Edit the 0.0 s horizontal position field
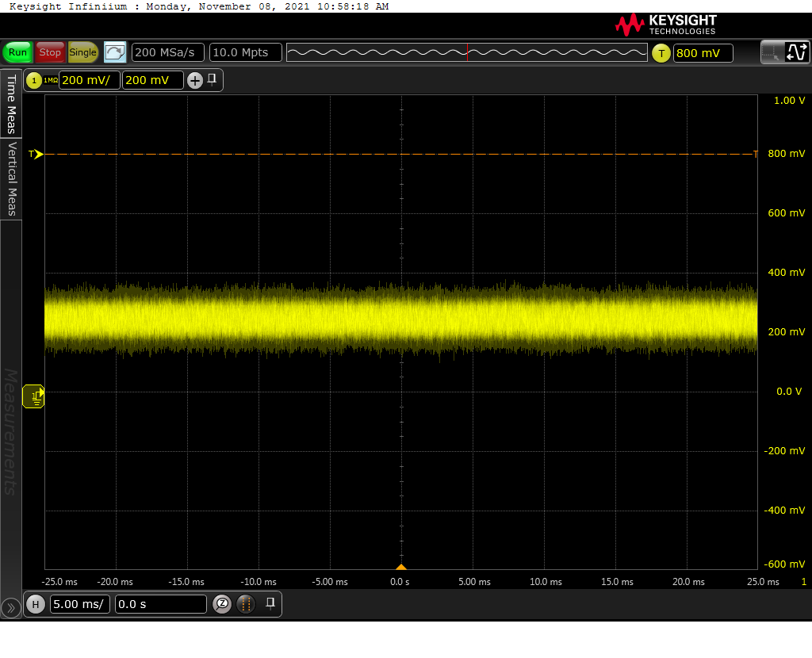This screenshot has width=812, height=658. 161,604
